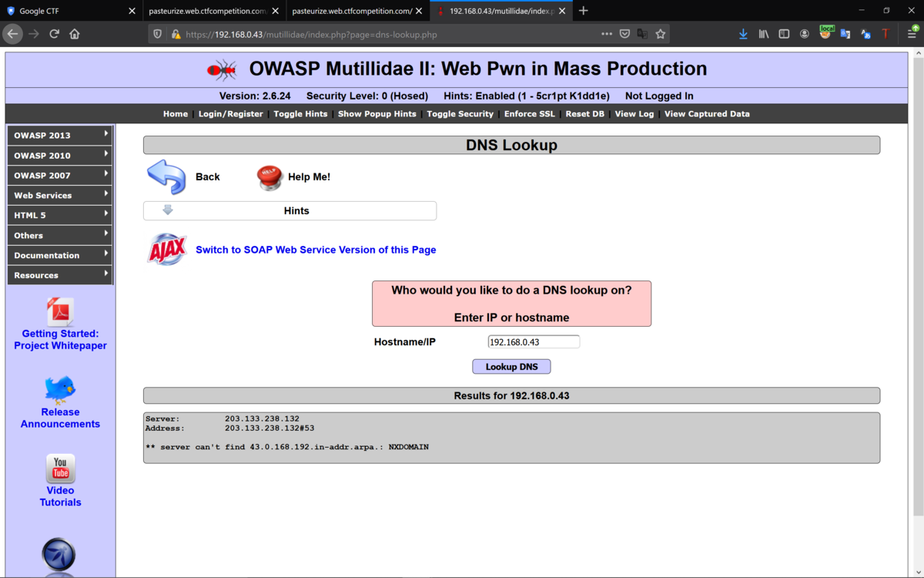Open the Home menu link
This screenshot has width=924, height=578.
click(x=176, y=114)
